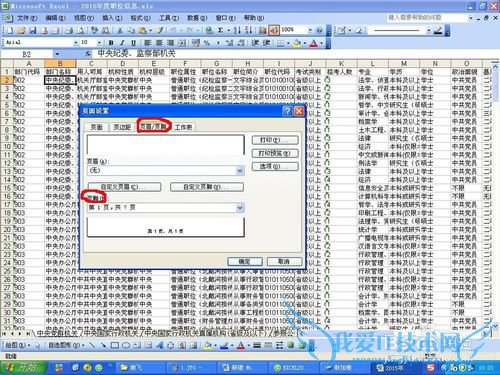Switch to the 工作表 tab in dialog
Viewport: 500px width, 375px height.
pos(183,127)
